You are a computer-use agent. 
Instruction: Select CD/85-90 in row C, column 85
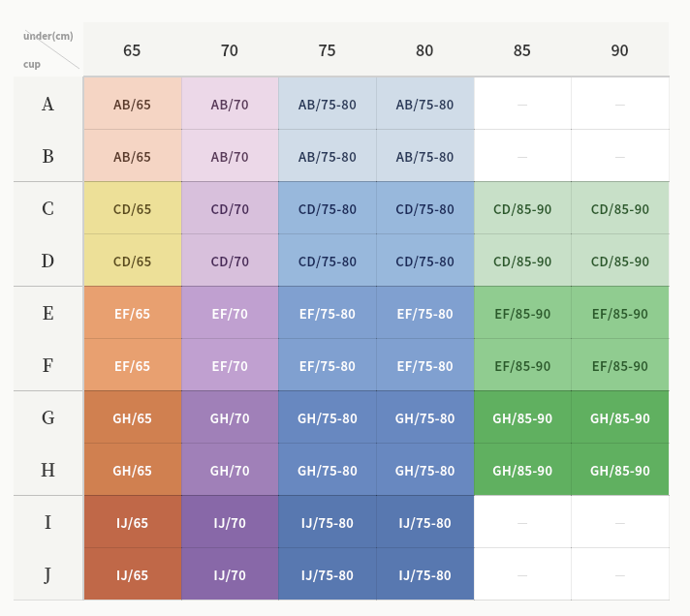[522, 209]
